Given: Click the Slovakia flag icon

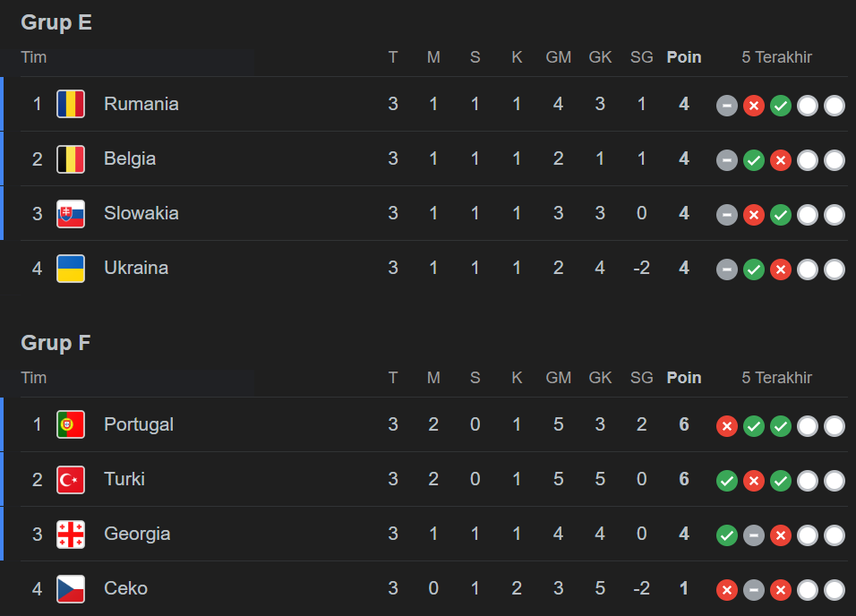Looking at the screenshot, I should 71,213.
